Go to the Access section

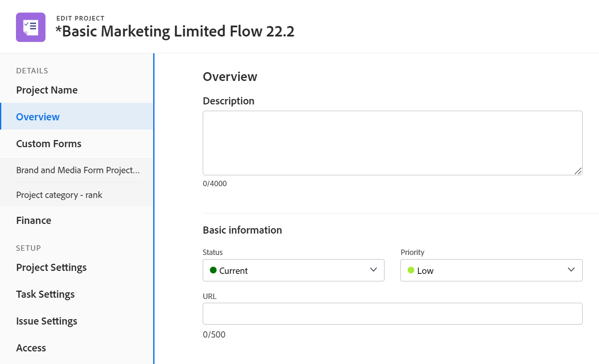[31, 348]
